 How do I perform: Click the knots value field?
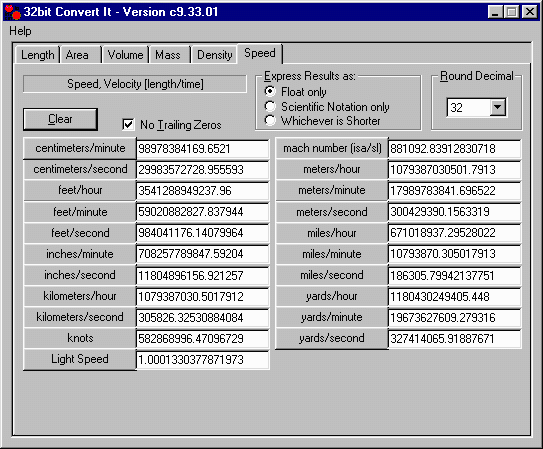click(203, 339)
